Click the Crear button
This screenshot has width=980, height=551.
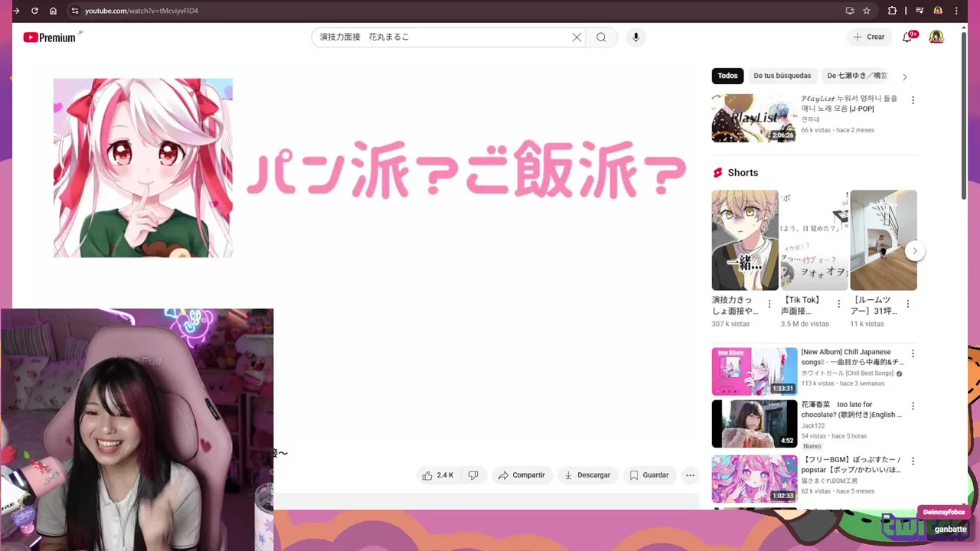(869, 37)
